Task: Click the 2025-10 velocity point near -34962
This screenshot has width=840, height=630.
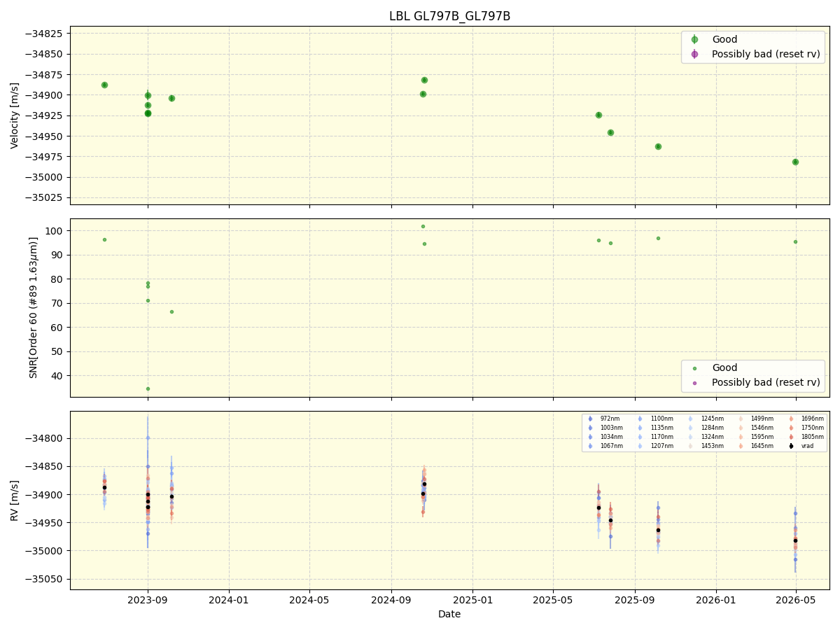Action: 658,146
